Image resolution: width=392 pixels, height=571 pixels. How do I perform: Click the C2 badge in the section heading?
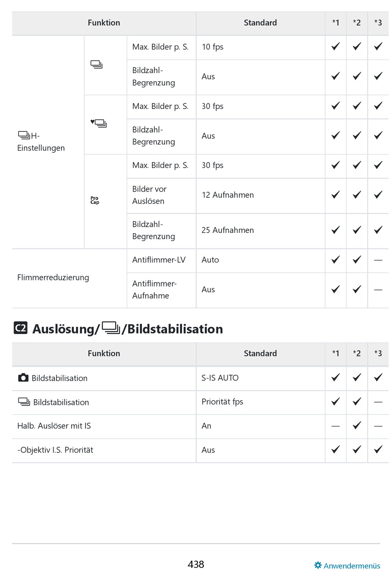tap(21, 328)
